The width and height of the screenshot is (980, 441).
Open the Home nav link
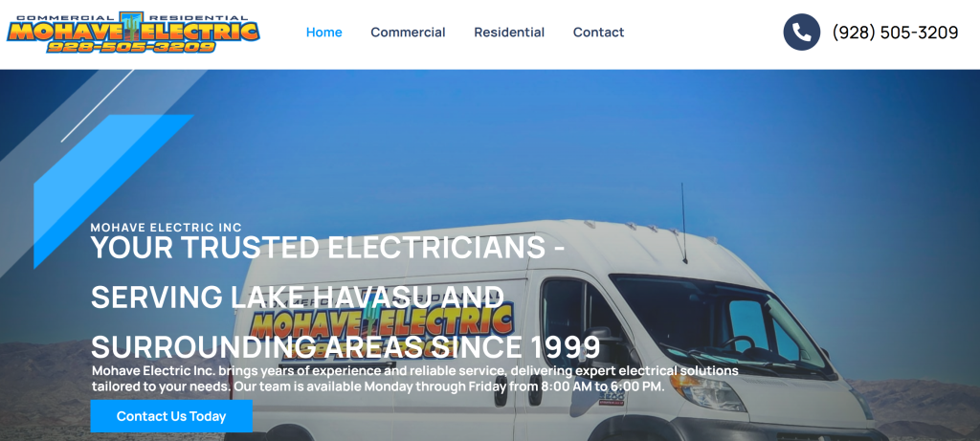coord(323,32)
